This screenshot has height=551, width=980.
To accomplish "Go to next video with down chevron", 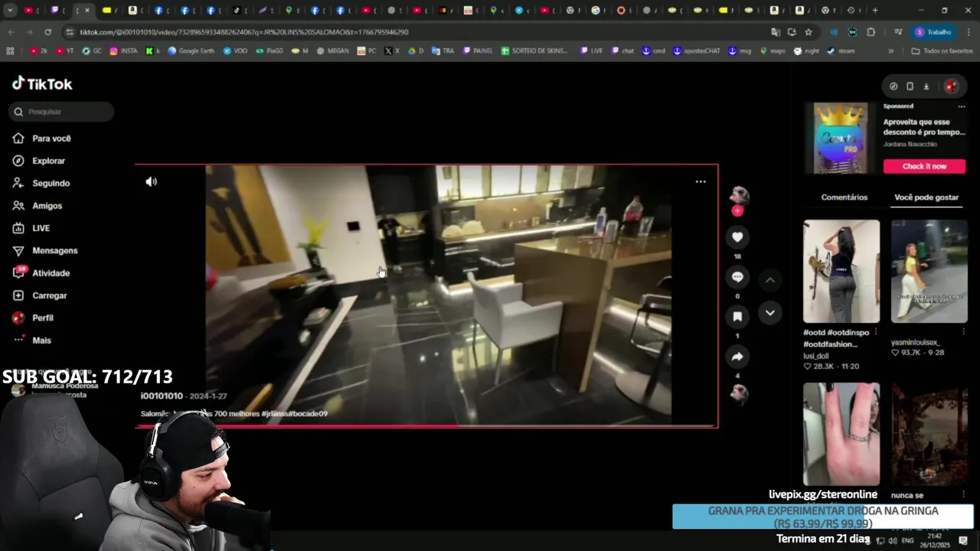I will [770, 312].
